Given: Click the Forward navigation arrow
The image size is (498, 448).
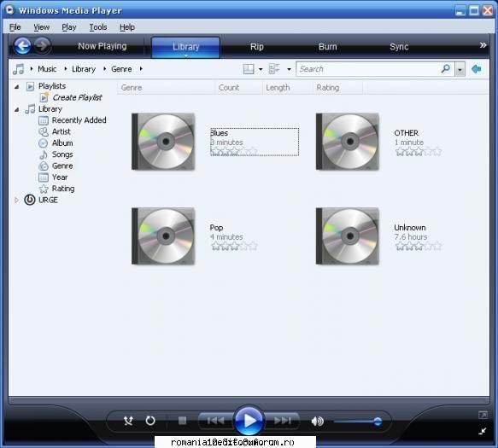Looking at the screenshot, I should (42, 45).
